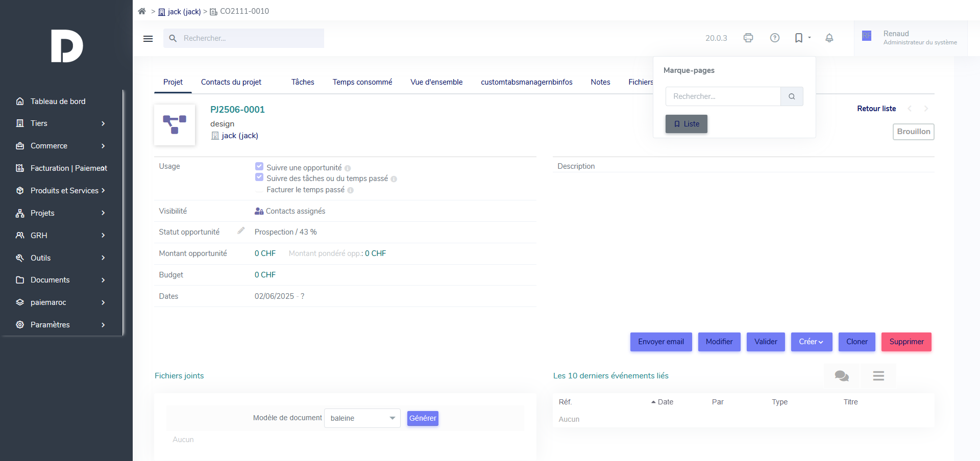Click the bookmarks Rechercher input field

point(723,96)
